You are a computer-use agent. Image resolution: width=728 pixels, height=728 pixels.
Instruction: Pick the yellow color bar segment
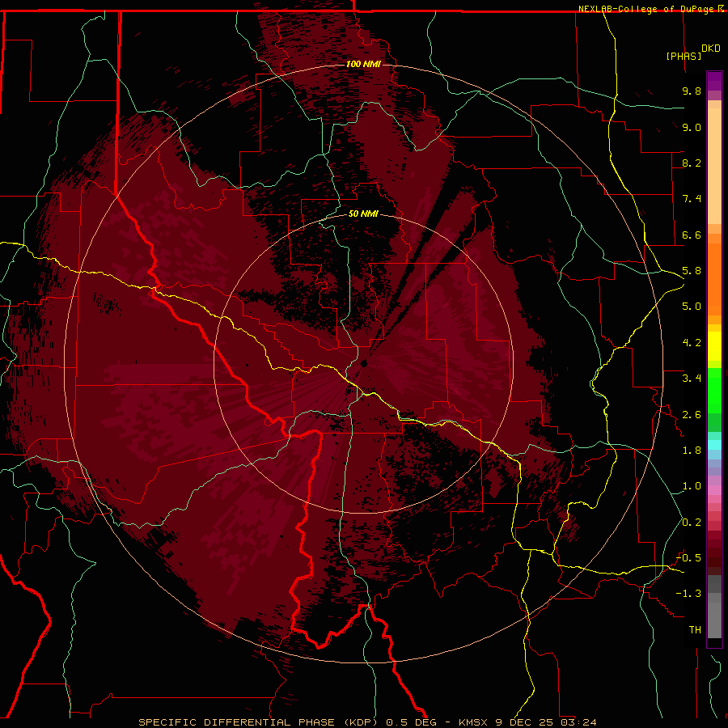(714, 346)
